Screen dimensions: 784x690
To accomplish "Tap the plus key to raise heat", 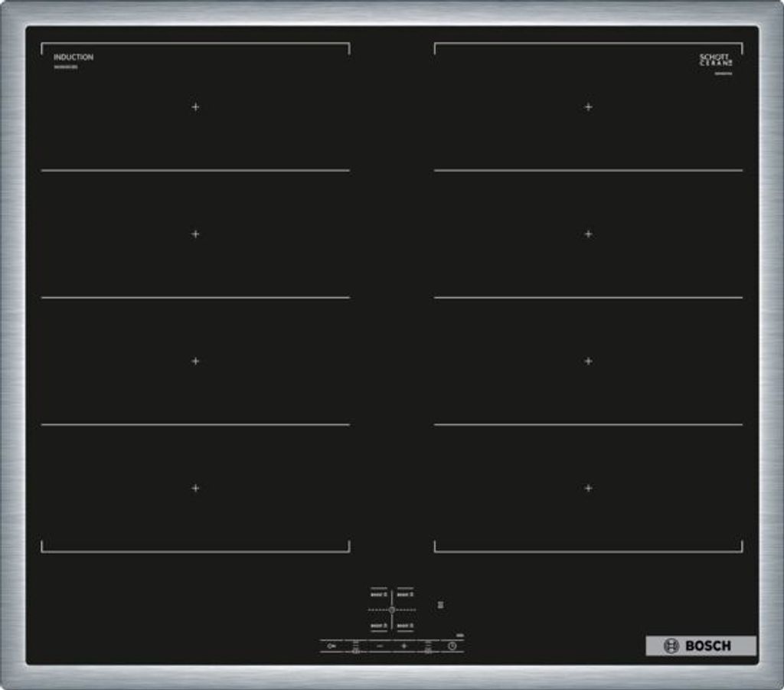I will (x=404, y=646).
